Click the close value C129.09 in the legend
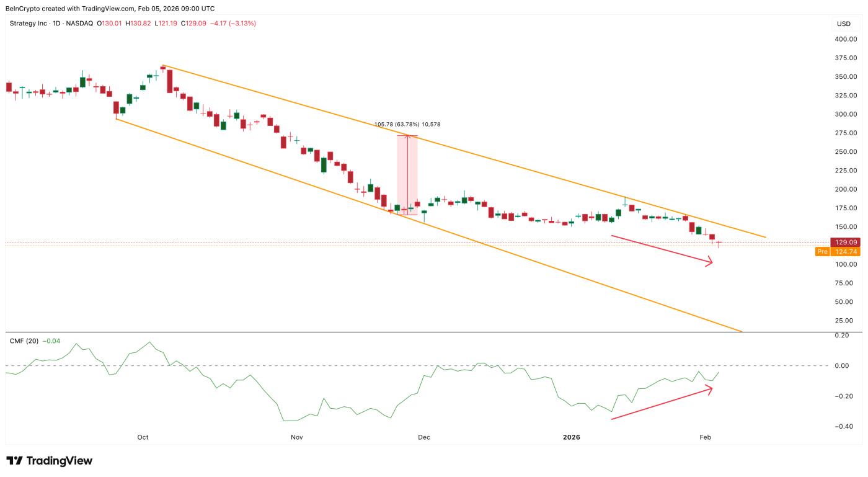Screen dimensions: 868x477 [x=194, y=24]
